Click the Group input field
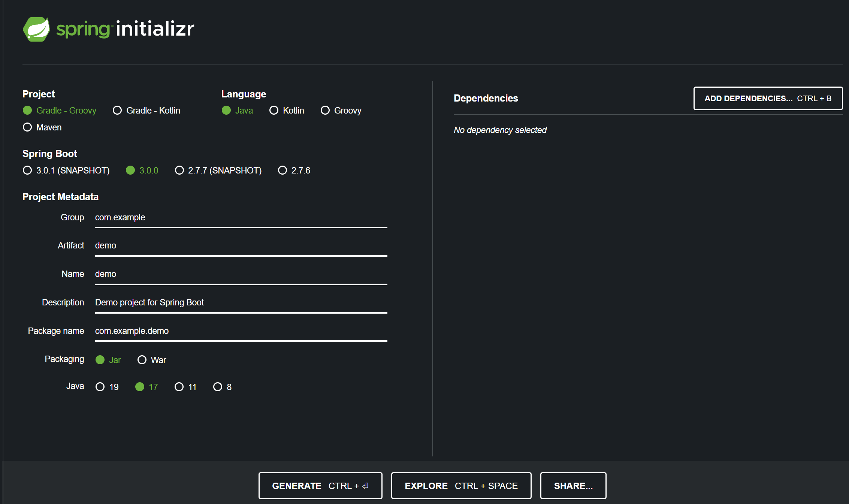The height and width of the screenshot is (504, 849). click(x=241, y=218)
